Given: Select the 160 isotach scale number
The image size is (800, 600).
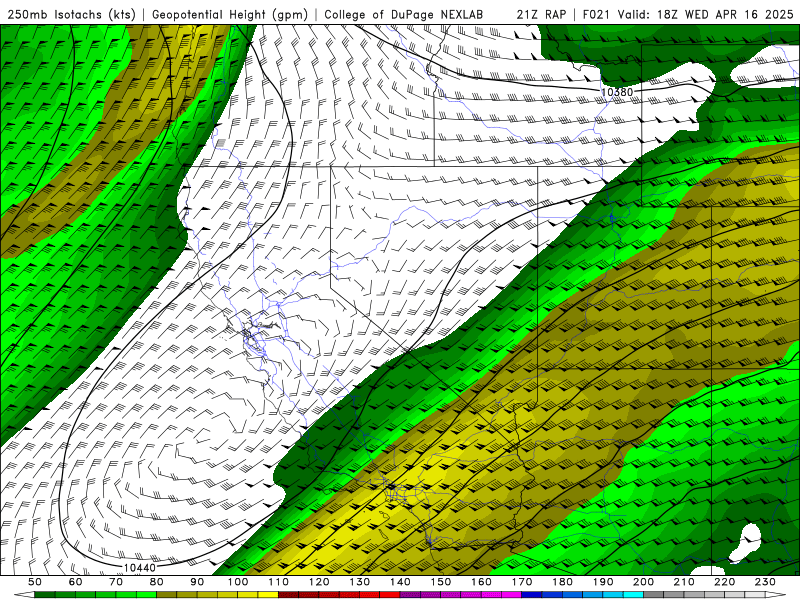Looking at the screenshot, I should (x=481, y=582).
